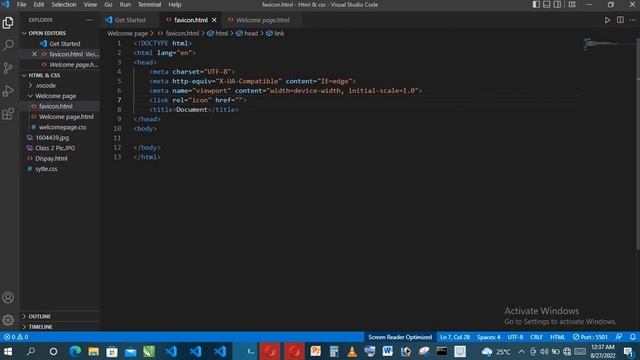Open the Selection menu
Image resolution: width=640 pixels, height=360 pixels.
coord(64,4)
